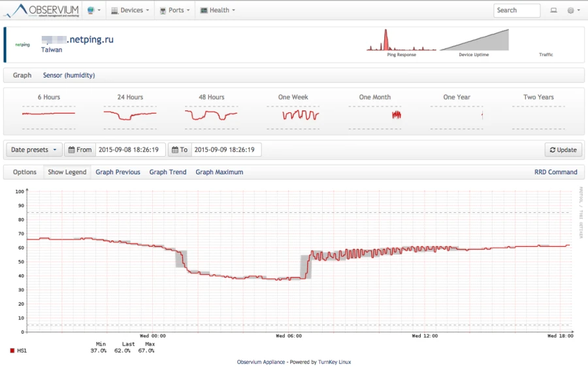Toggle the Graph Previous option
Image resolution: width=588 pixels, height=367 pixels.
coord(118,172)
